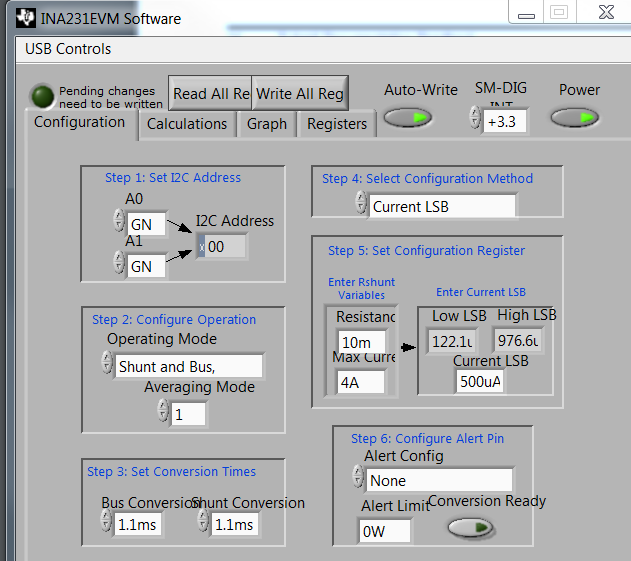Click the I2C Address radix x indicator

(202, 247)
